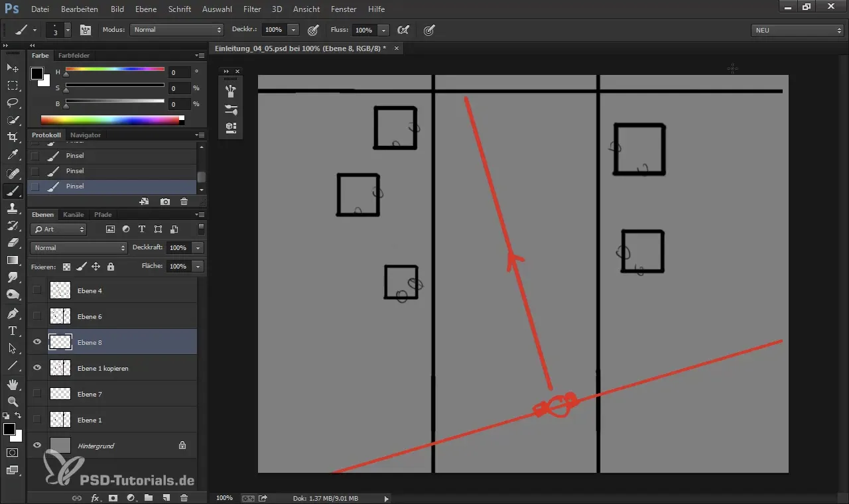Add a layer style with the fx icon
Screen dimensions: 849x504
point(95,497)
